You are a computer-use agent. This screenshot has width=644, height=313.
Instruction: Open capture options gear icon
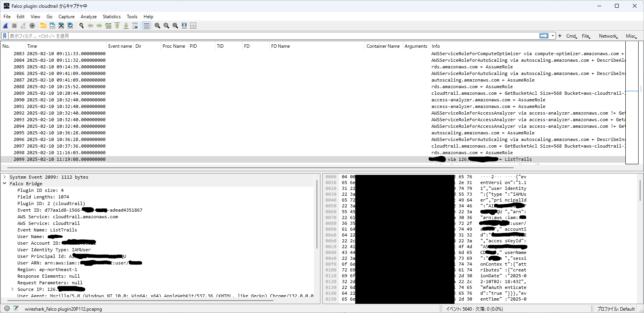(32, 26)
